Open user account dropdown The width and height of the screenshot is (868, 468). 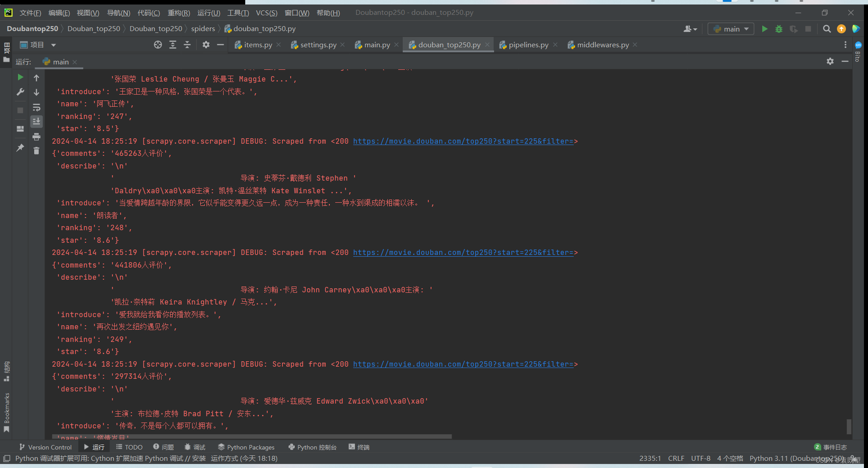690,29
